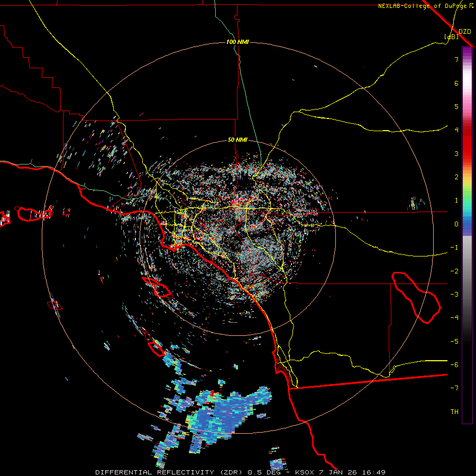Screen dimensions: 476x476
Task: Click the 4 dB value on color scale
Action: (456, 130)
